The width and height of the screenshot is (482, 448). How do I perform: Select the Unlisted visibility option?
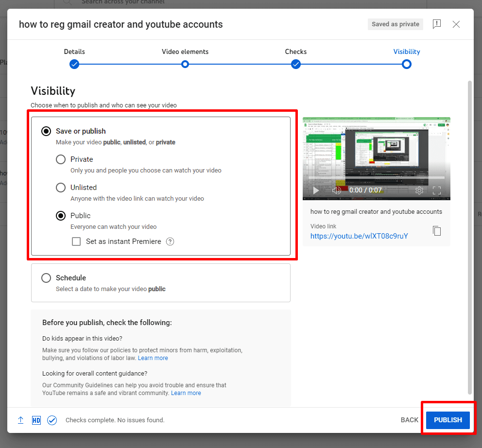(x=60, y=188)
